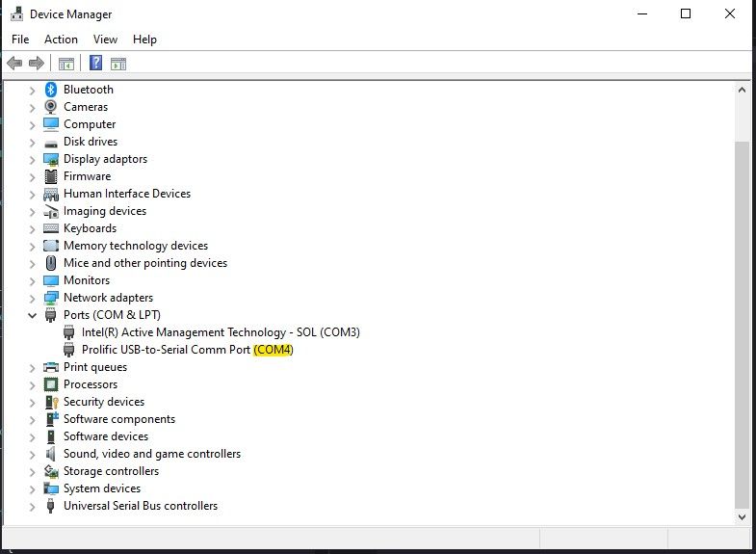Image resolution: width=756 pixels, height=554 pixels.
Task: Click the Print queues printer icon
Action: pyautogui.click(x=51, y=367)
